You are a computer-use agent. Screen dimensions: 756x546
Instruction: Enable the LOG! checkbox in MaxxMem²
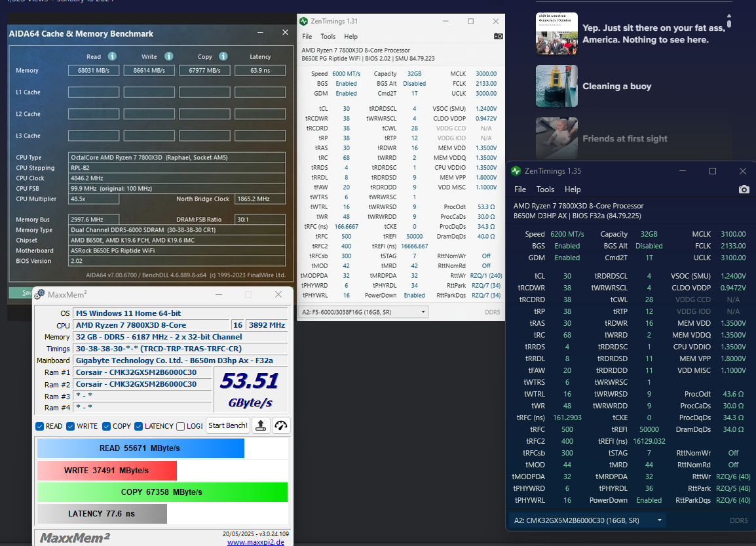[181, 425]
